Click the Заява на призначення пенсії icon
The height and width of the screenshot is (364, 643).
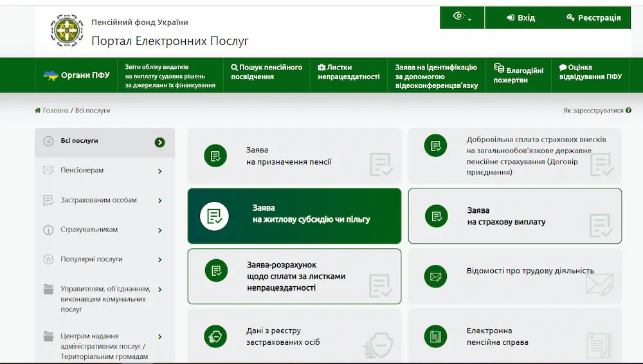215,156
